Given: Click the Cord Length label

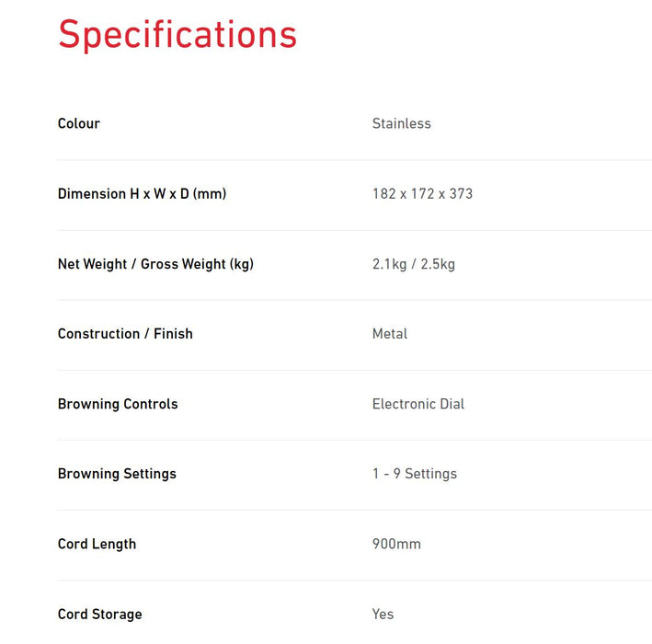Looking at the screenshot, I should (97, 544).
